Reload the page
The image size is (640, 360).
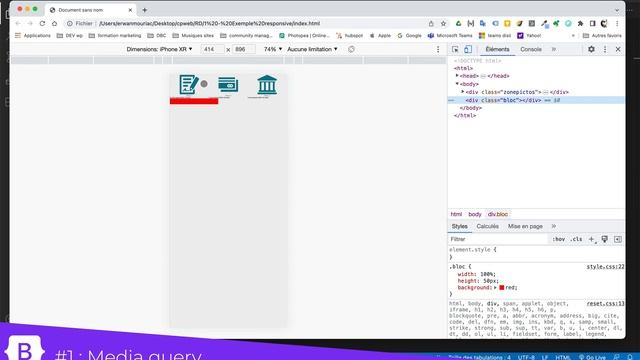(42, 23)
